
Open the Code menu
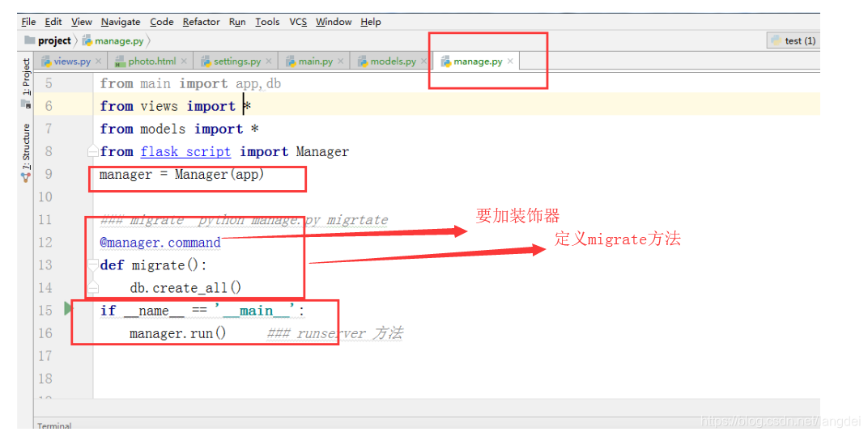[162, 22]
